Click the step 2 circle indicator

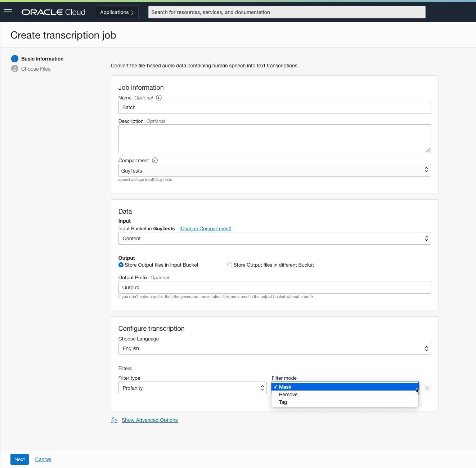pyautogui.click(x=15, y=69)
